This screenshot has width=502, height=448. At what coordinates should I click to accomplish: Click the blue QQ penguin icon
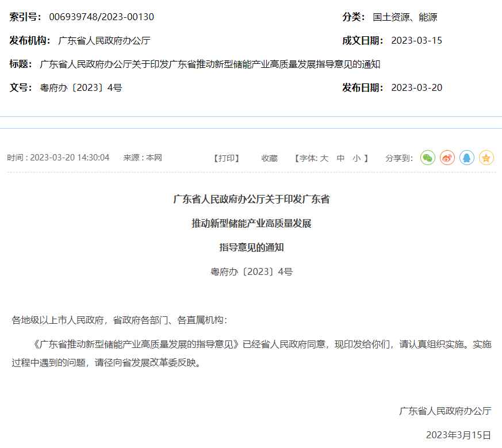466,158
